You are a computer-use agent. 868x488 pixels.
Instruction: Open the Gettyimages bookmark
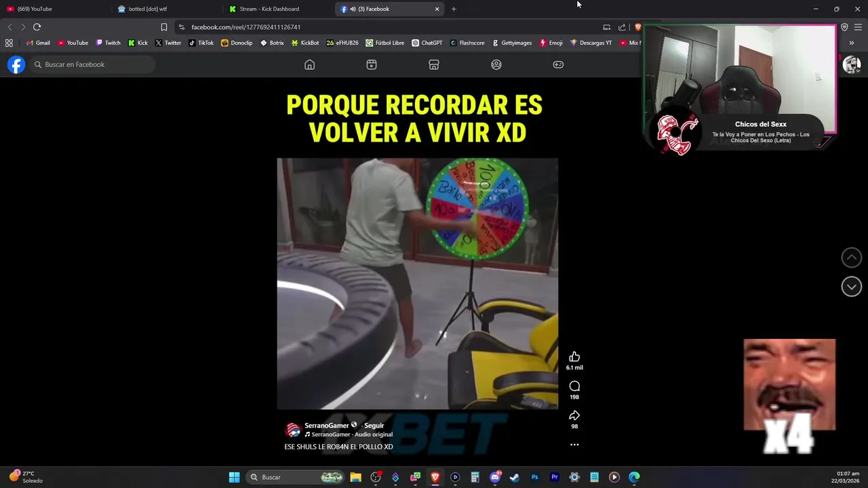point(512,43)
